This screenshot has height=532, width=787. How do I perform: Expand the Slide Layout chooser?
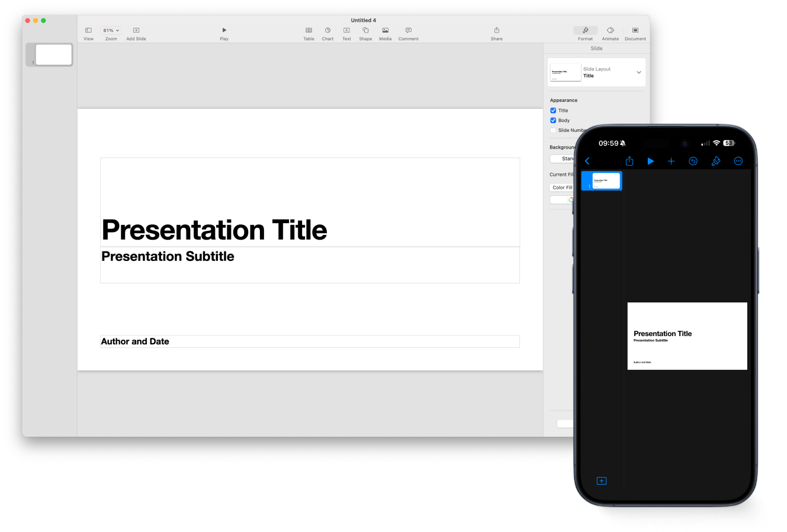coord(638,72)
